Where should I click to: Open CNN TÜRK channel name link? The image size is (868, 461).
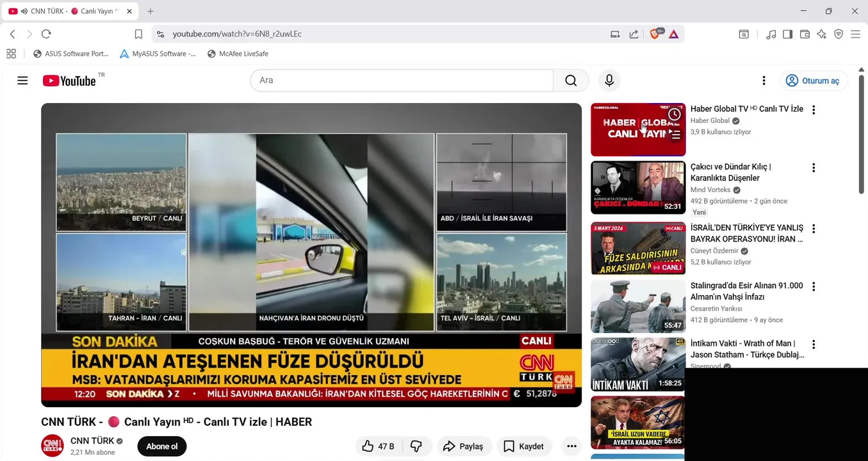(x=92, y=441)
